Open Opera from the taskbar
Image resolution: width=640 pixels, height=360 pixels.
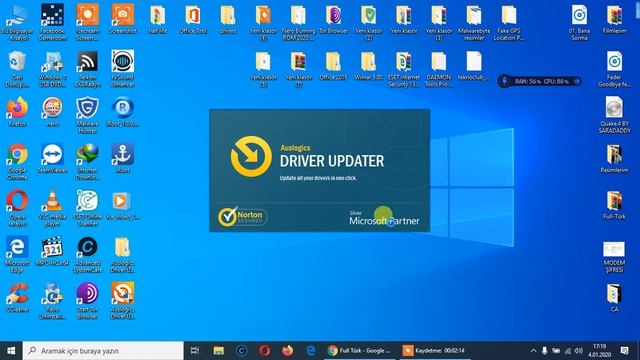[x=264, y=351]
